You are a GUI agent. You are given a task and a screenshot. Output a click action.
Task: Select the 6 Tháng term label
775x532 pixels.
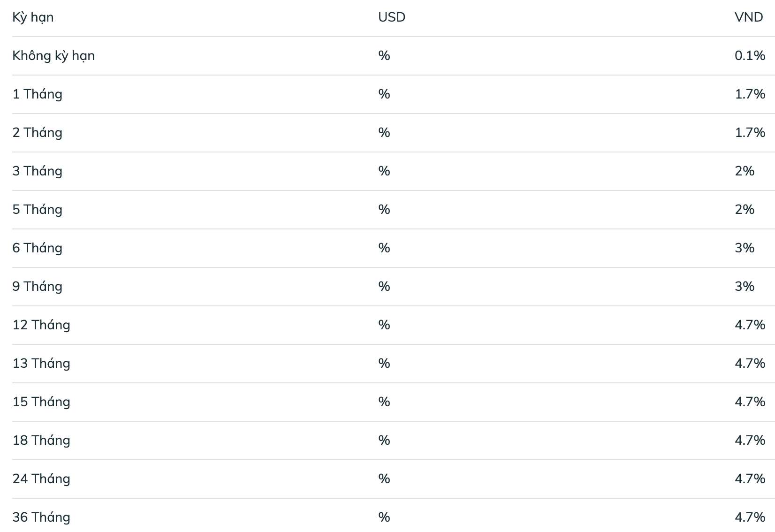(38, 248)
